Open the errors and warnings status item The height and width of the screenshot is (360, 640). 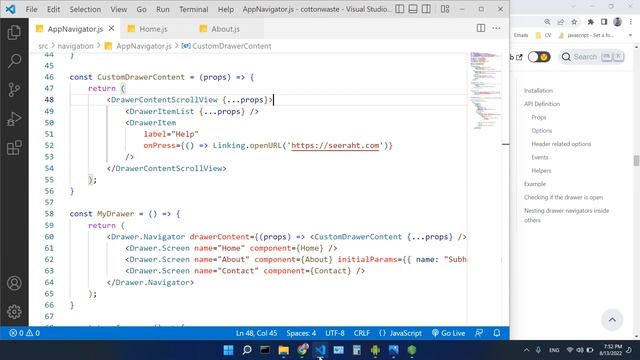pyautogui.click(x=24, y=333)
